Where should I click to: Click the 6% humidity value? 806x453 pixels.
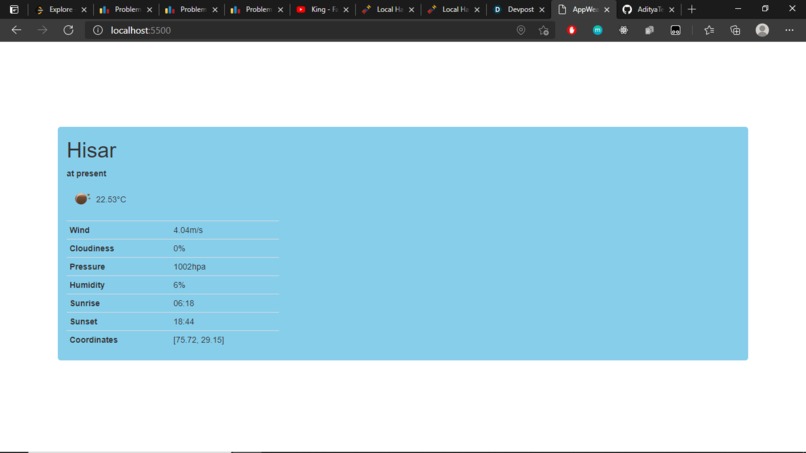tap(179, 285)
